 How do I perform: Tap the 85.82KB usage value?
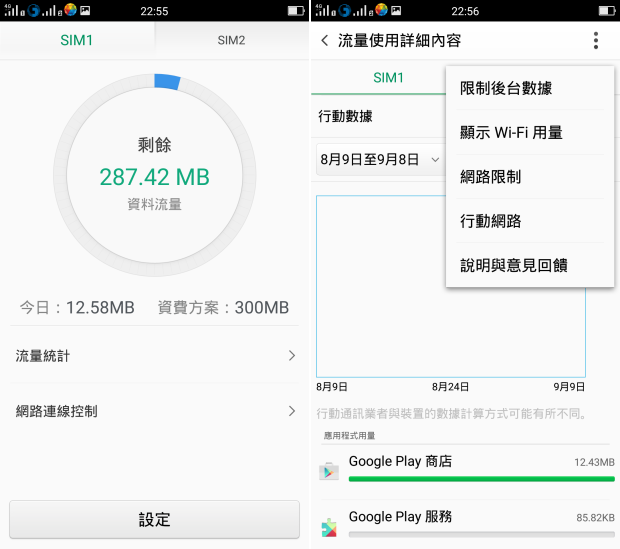click(x=595, y=517)
